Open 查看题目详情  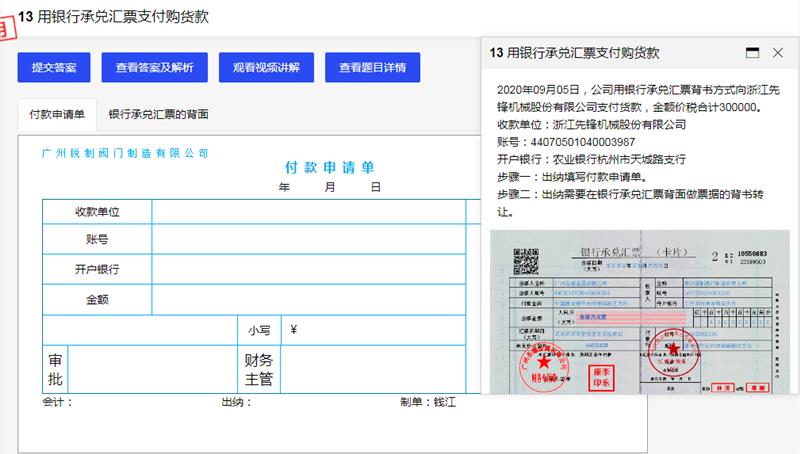click(x=372, y=68)
